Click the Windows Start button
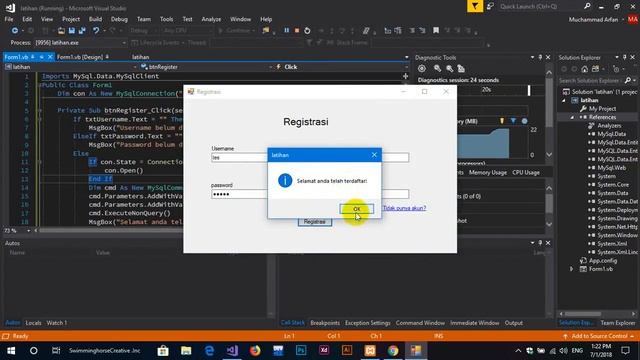Screen dimensions: 640x360 click(11, 351)
